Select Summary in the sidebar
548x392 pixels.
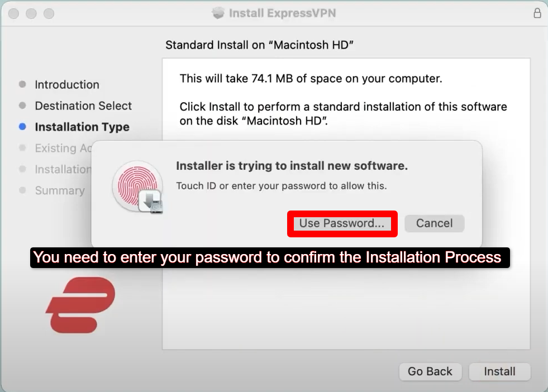coord(59,190)
